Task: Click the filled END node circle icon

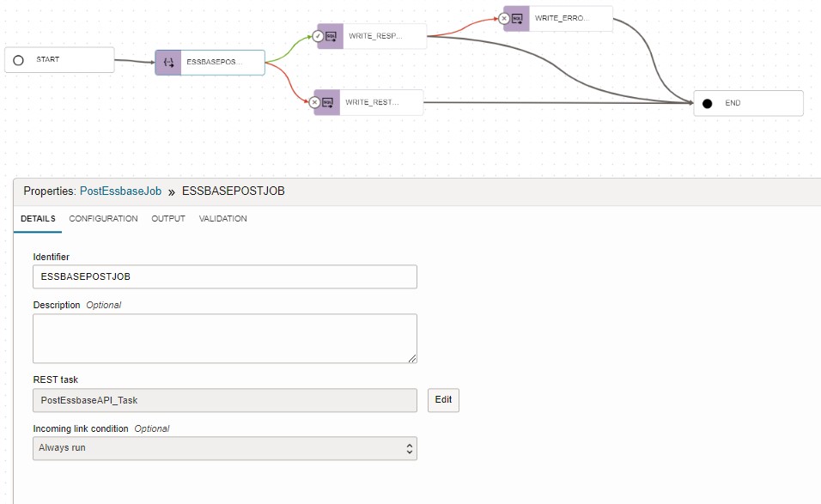Action: [708, 103]
